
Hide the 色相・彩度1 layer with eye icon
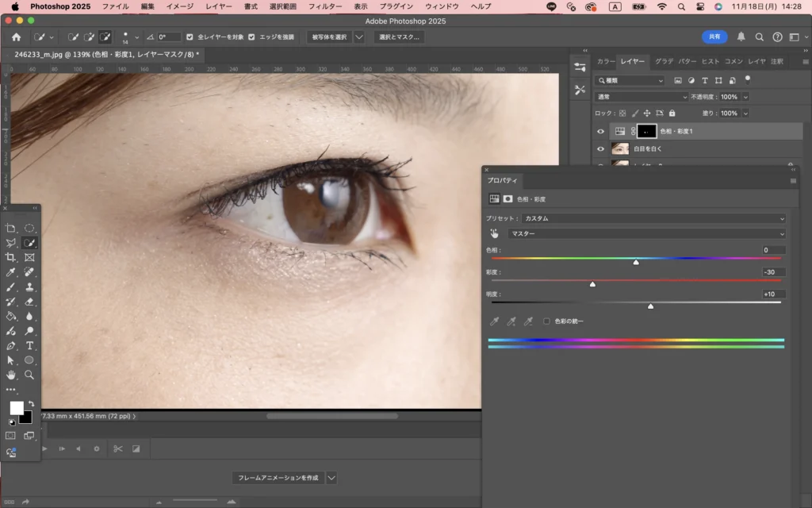[600, 131]
